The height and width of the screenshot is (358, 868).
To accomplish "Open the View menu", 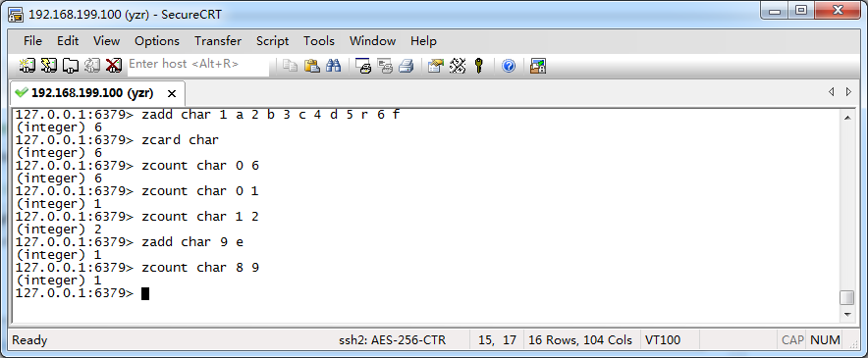I will point(106,41).
